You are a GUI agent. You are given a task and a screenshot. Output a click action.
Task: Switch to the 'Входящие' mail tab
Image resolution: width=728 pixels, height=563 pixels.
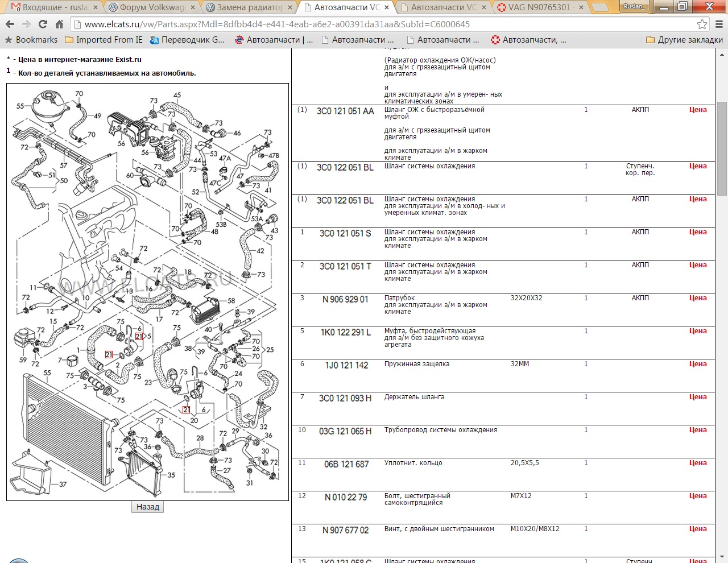pos(51,7)
